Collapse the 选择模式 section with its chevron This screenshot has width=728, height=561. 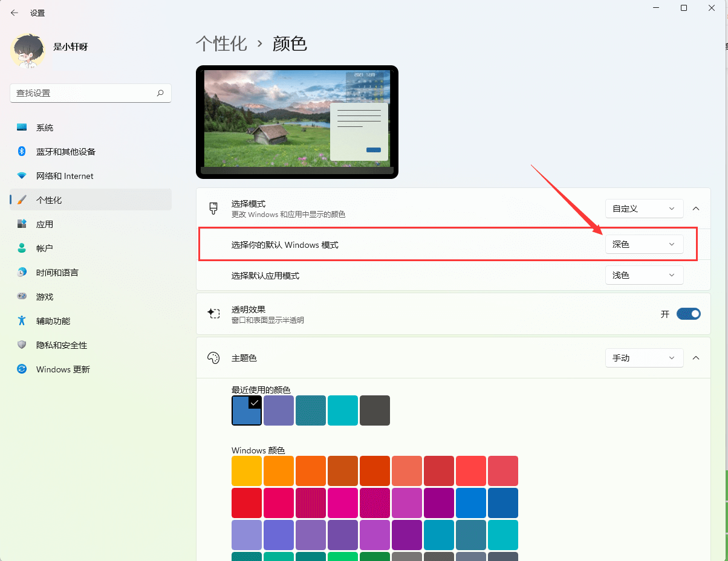click(x=695, y=208)
